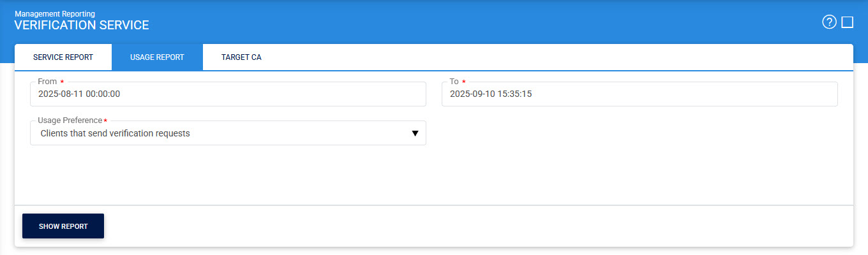868x255 pixels.
Task: Click the red asterisk beside From
Action: point(62,82)
